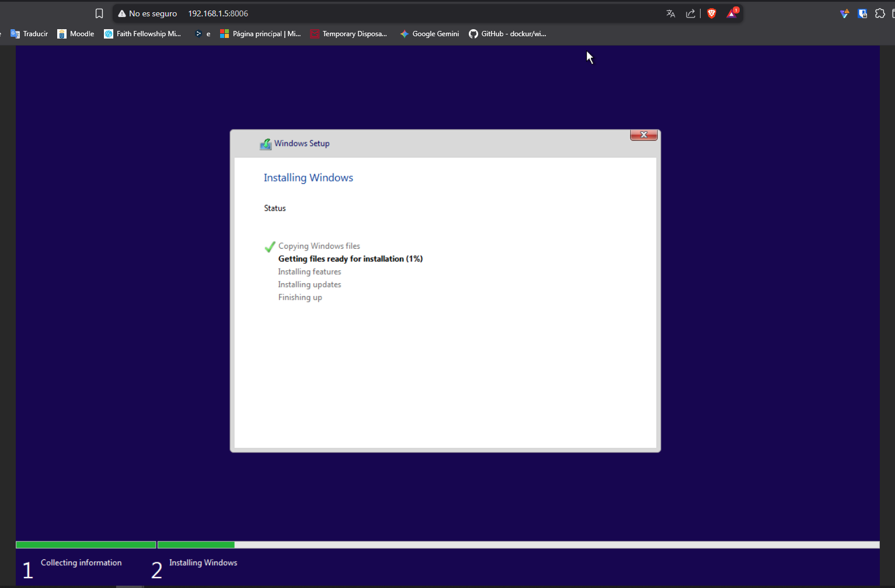Open the browser extensions puzzle icon
Screen dimensions: 895x588
[880, 13]
